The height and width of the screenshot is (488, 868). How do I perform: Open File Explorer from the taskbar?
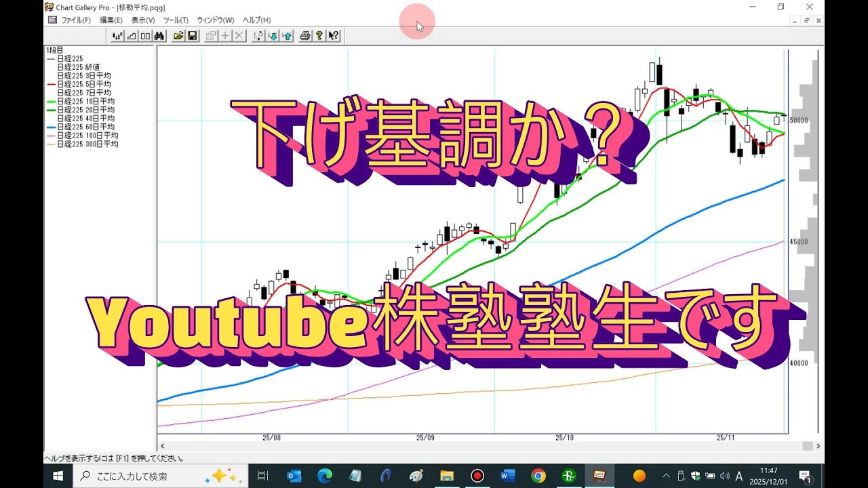[446, 476]
